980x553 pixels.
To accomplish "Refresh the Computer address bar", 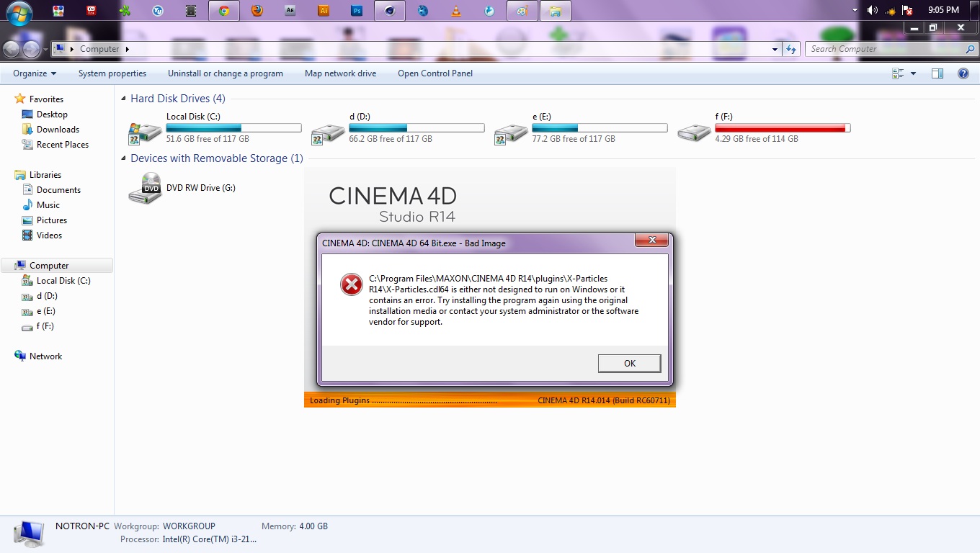I will 791,49.
